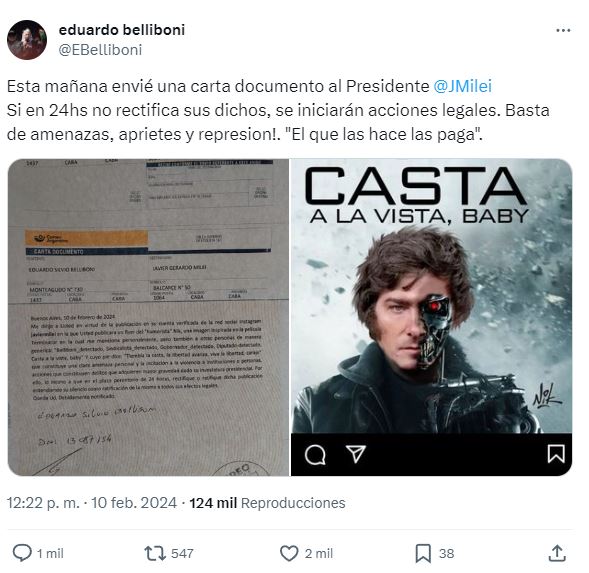
Task: Enlarge the Casta a la vista image
Action: [432, 317]
